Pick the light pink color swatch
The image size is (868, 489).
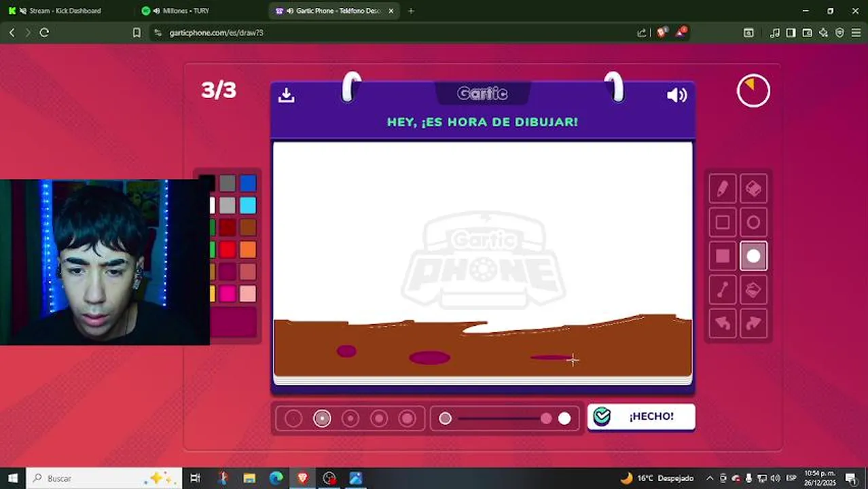pyautogui.click(x=248, y=293)
